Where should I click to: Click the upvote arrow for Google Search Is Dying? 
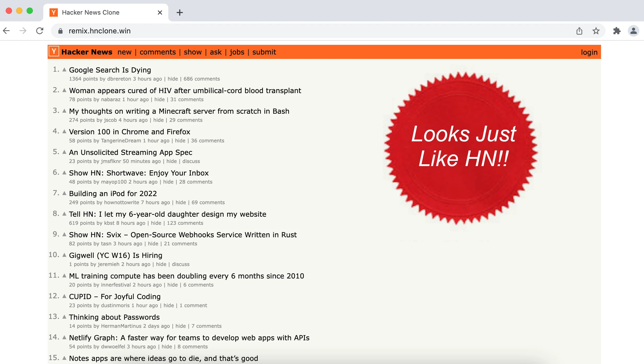(x=65, y=70)
